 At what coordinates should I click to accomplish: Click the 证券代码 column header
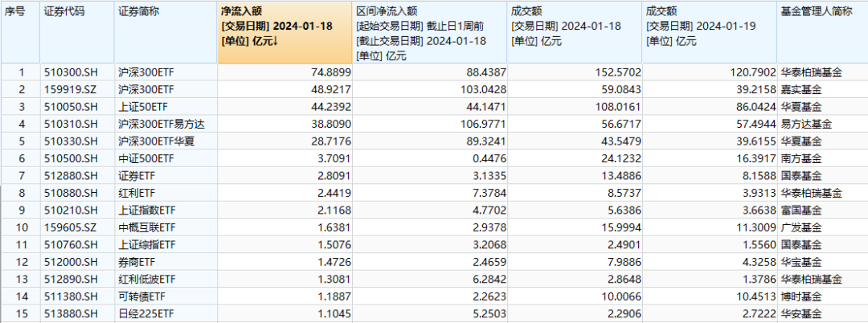pos(63,12)
